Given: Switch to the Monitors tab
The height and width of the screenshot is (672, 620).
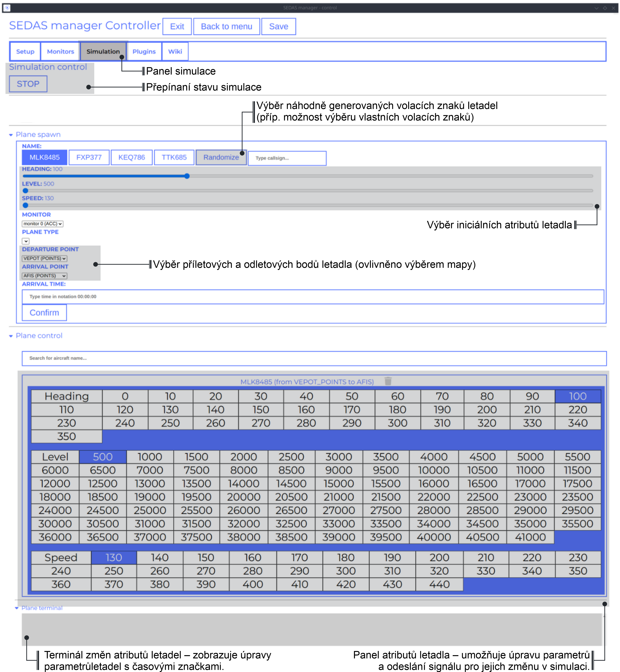Looking at the screenshot, I should pyautogui.click(x=60, y=51).
